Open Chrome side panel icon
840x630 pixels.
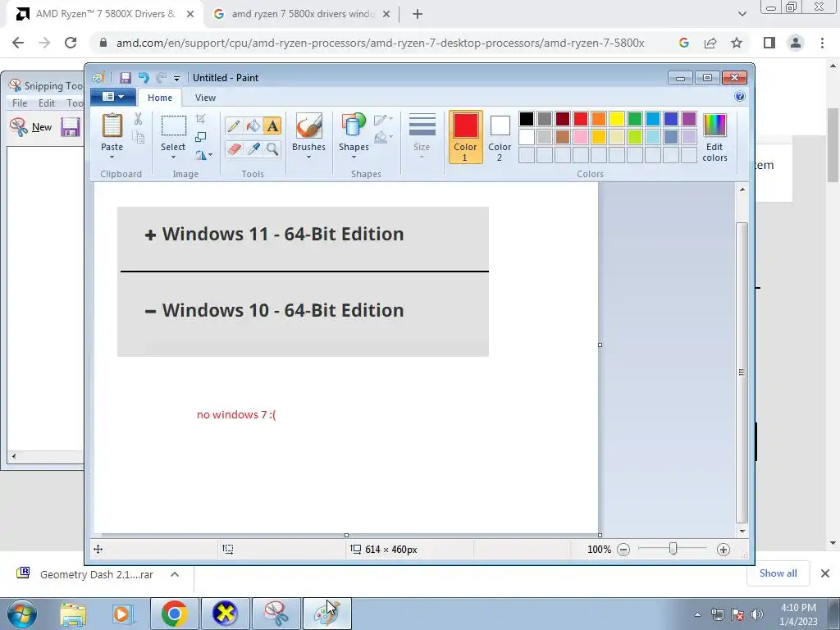point(769,43)
